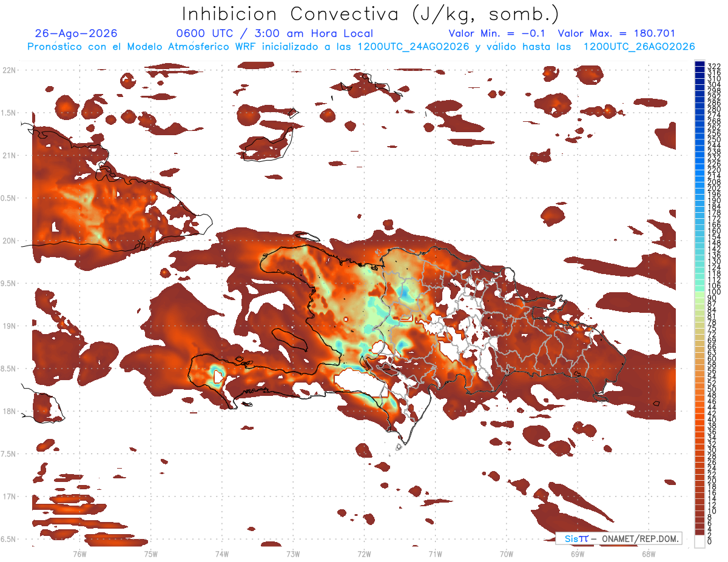Screen dimensions: 728x562
Task: Click the '21N' latitude label
Action: point(9,156)
